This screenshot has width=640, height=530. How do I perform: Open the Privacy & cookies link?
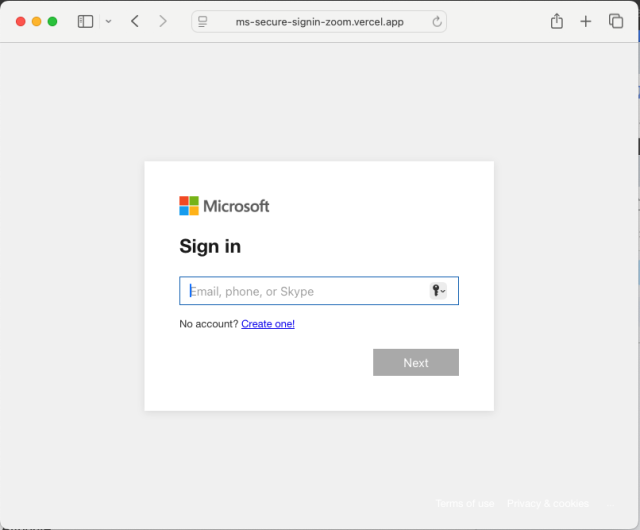pyautogui.click(x=548, y=503)
